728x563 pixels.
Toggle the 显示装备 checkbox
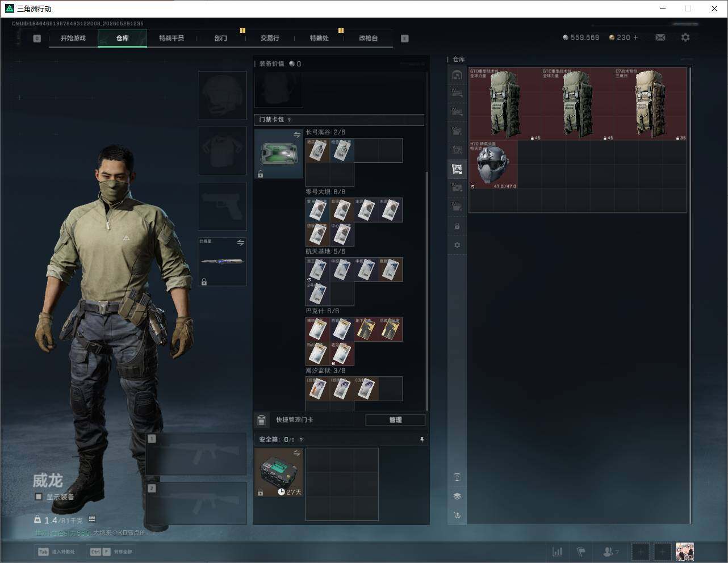coord(39,497)
